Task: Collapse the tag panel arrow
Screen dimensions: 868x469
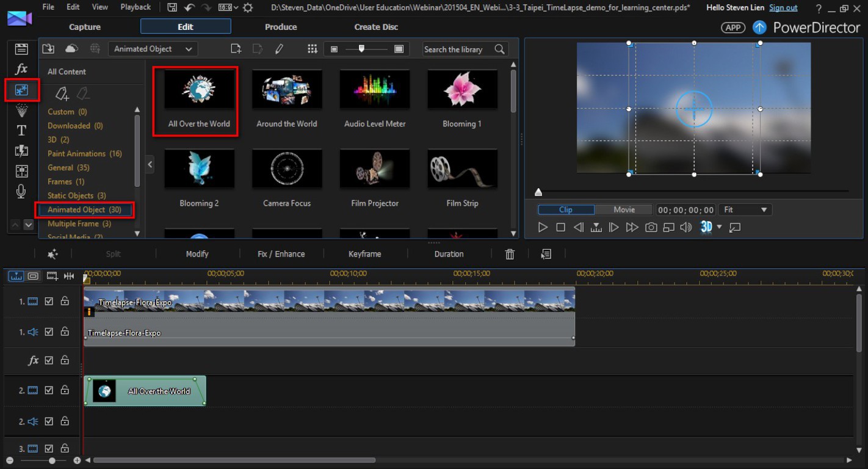Action: (x=150, y=164)
